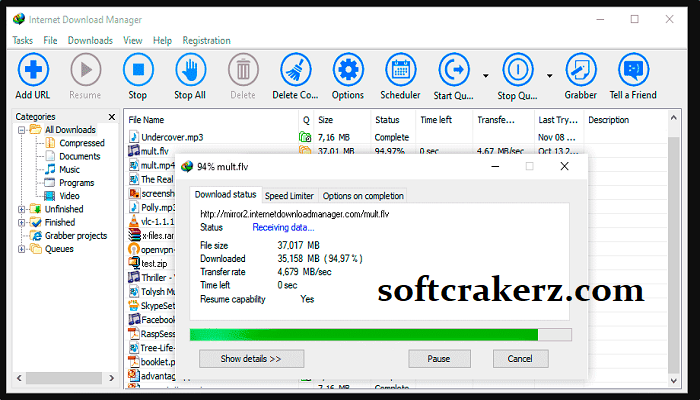This screenshot has height=400, width=700.
Task: Click the Categories horizontal scrollbar thumb
Action: 63,378
